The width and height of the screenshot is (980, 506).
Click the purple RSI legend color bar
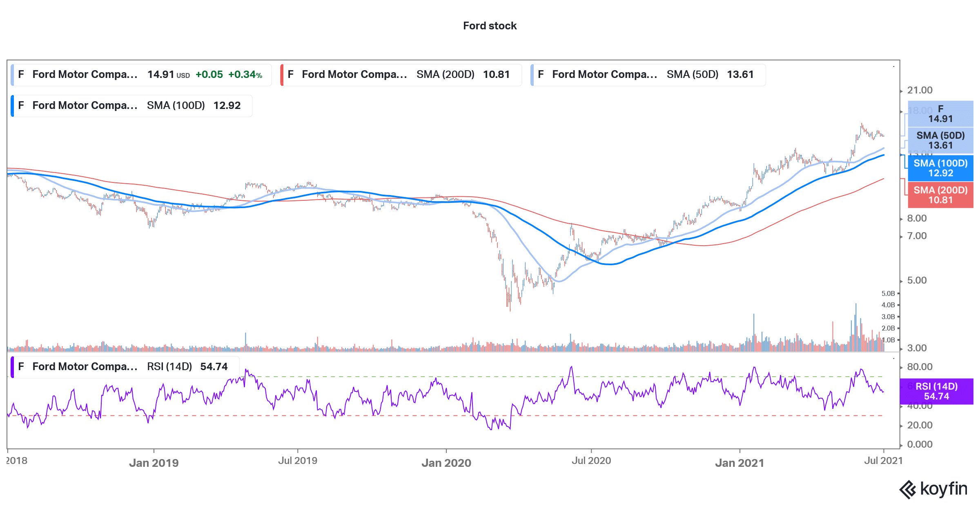click(12, 367)
